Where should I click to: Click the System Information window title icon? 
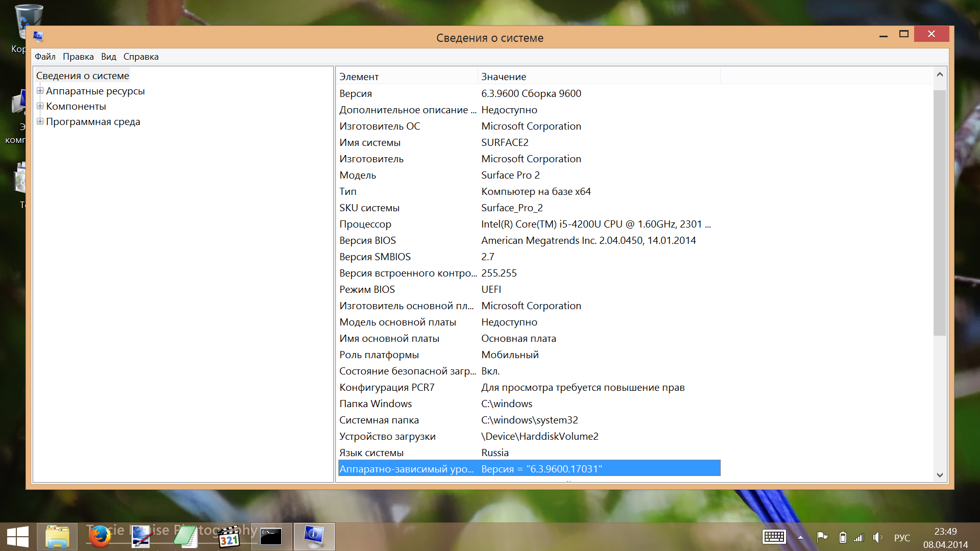[38, 36]
